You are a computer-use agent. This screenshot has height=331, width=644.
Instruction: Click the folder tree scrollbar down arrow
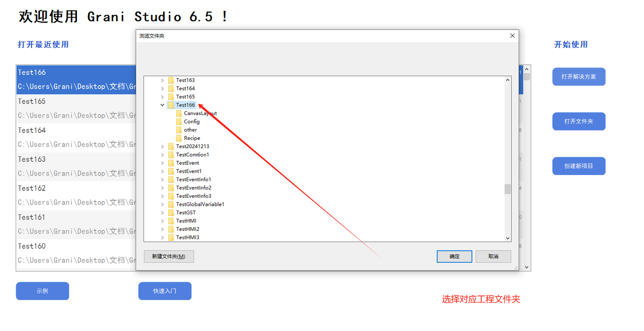(x=508, y=238)
